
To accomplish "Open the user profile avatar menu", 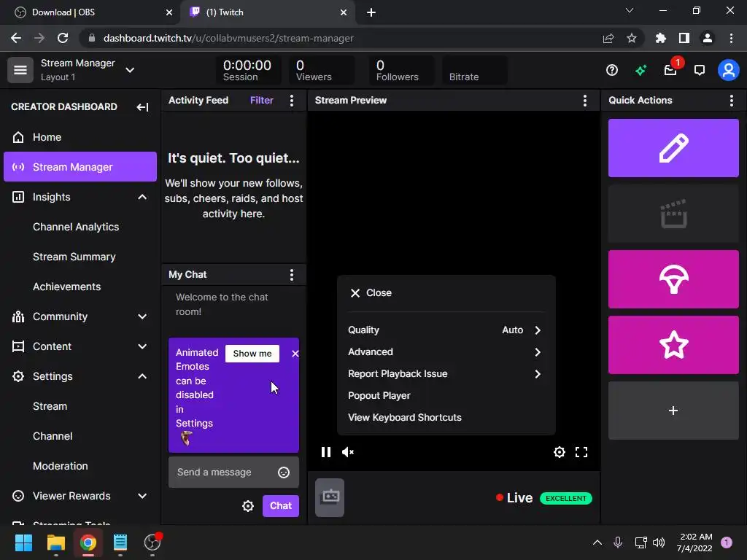I will 729,71.
